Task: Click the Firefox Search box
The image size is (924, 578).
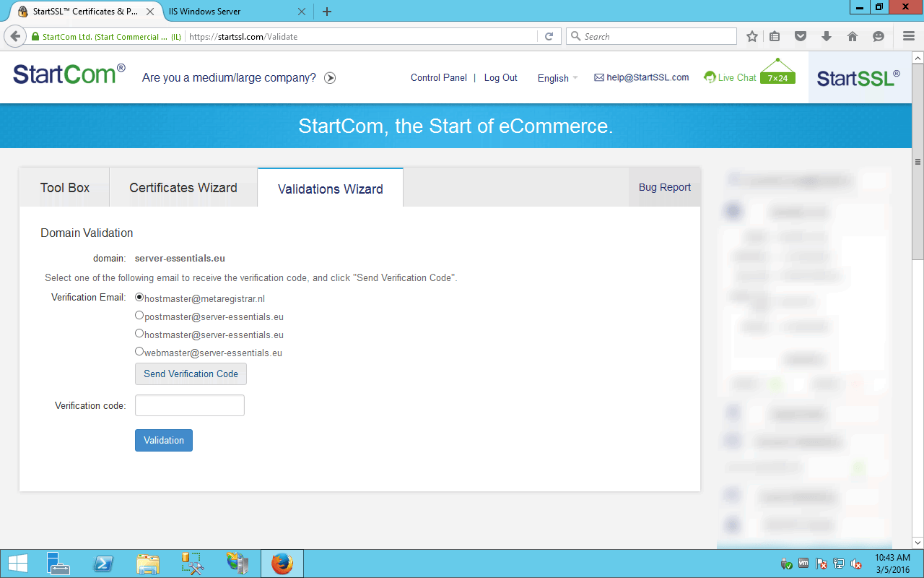Action: pos(651,36)
